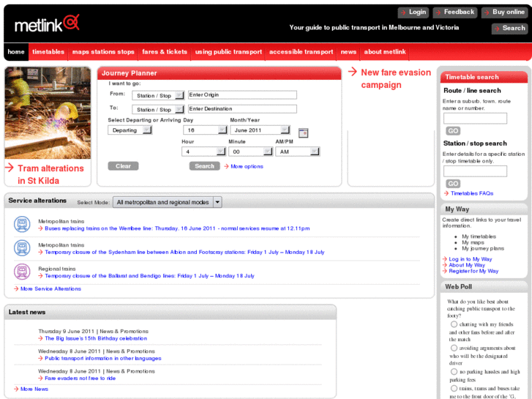
Task: Open Werribee line buses replacing trains link
Action: pos(177,228)
